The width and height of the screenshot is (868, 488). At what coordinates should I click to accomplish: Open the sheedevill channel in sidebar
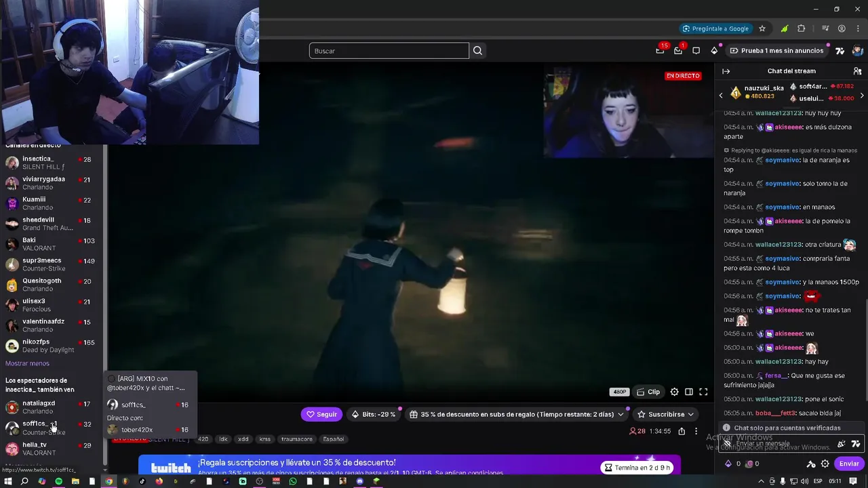(51, 224)
